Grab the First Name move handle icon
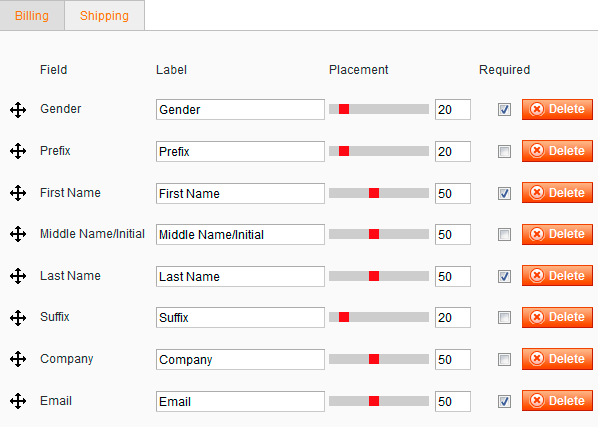Viewport: 598px width, 427px height. pos(18,193)
